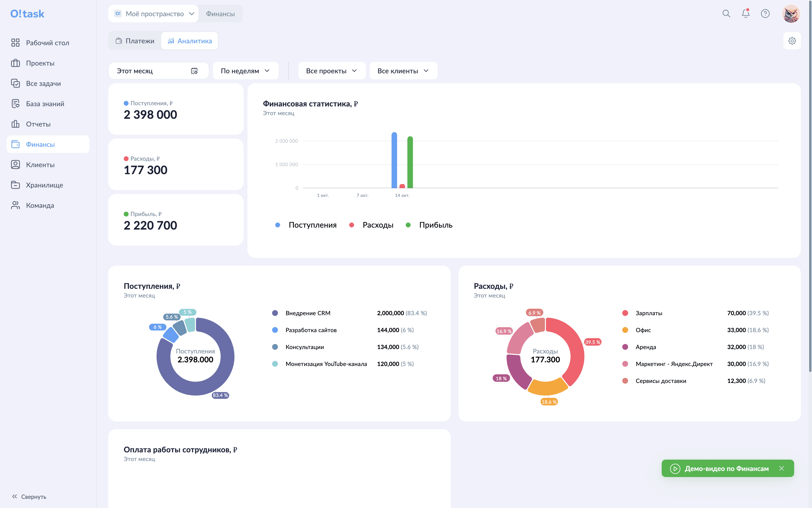The width and height of the screenshot is (812, 508).
Task: Open the Клиенты section
Action: [48, 165]
